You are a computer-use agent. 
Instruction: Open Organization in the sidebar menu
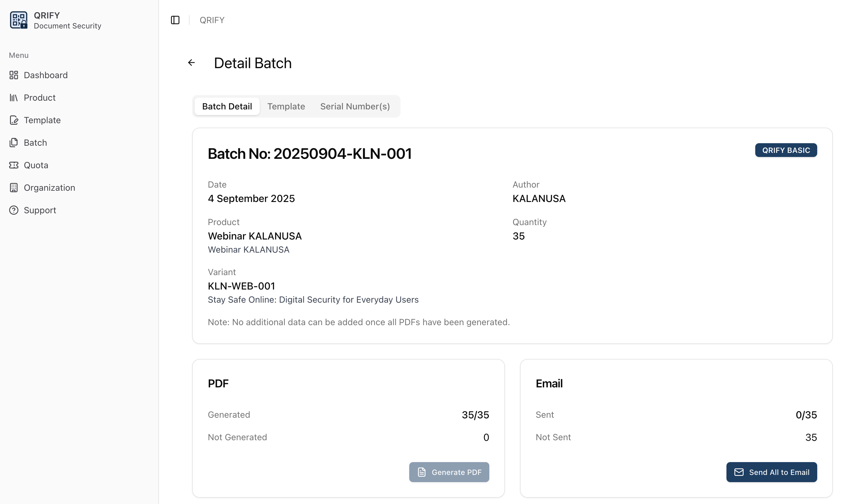coord(49,188)
